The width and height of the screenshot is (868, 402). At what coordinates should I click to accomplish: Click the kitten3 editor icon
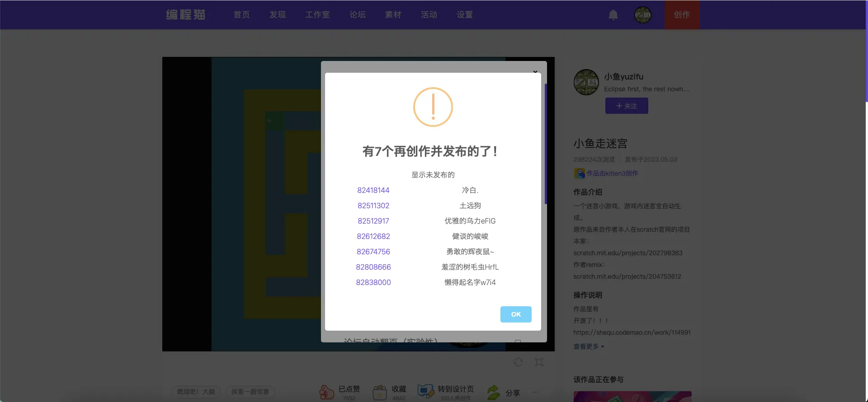point(579,173)
